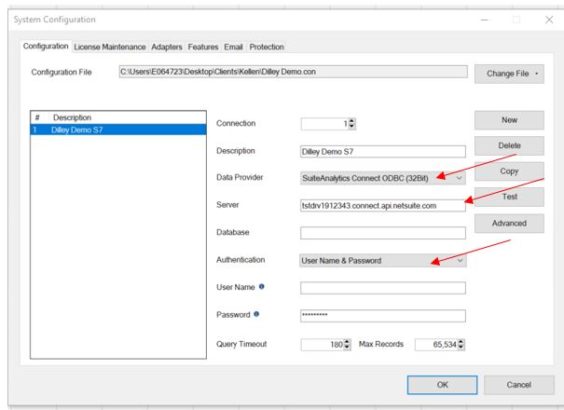Click the Password info icon
This screenshot has height=410, width=564.
pos(256,314)
